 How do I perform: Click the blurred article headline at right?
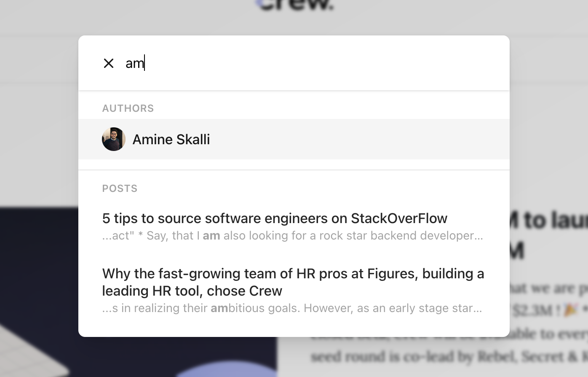548,220
